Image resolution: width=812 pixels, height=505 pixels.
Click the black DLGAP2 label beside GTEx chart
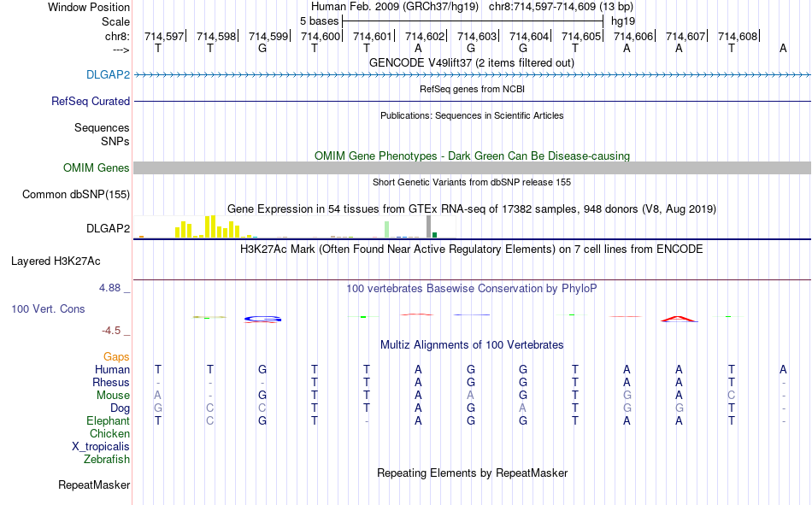[108, 228]
